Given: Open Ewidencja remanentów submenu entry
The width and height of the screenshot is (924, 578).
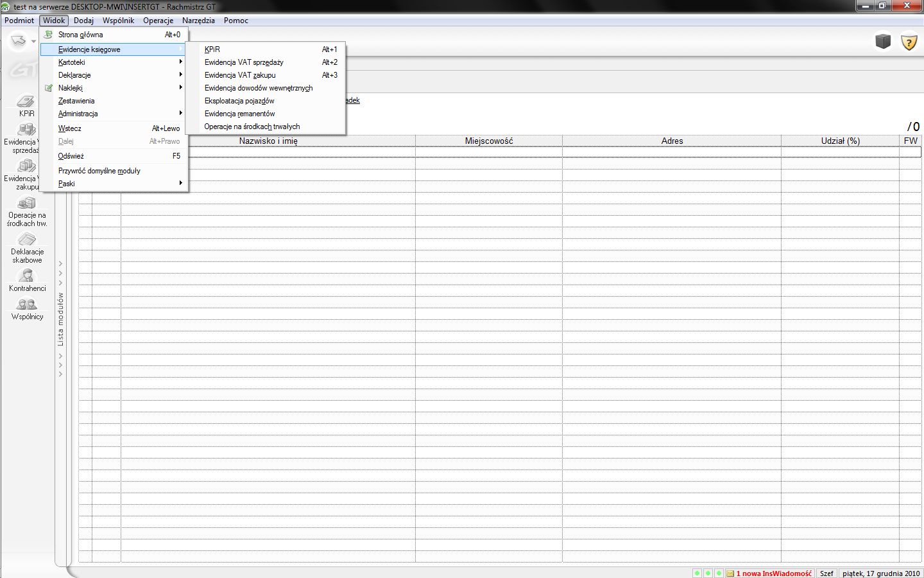Looking at the screenshot, I should click(x=266, y=114).
